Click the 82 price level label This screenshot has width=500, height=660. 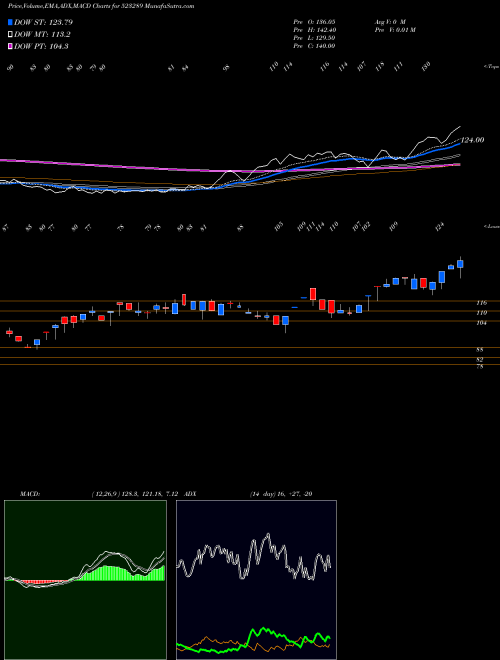click(480, 360)
